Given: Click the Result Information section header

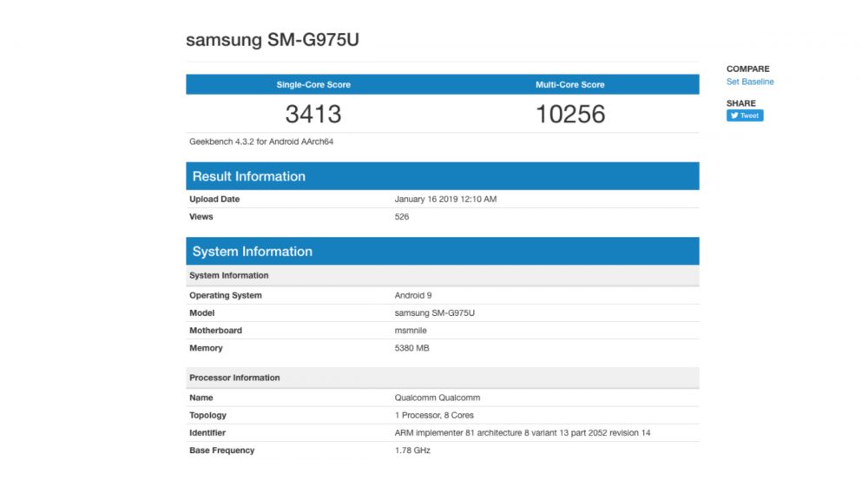Looking at the screenshot, I should coord(249,176).
